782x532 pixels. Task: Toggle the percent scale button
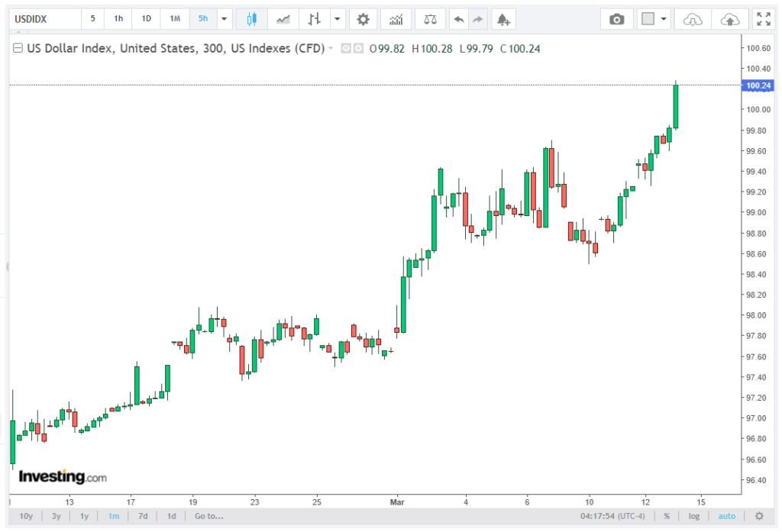click(x=667, y=516)
